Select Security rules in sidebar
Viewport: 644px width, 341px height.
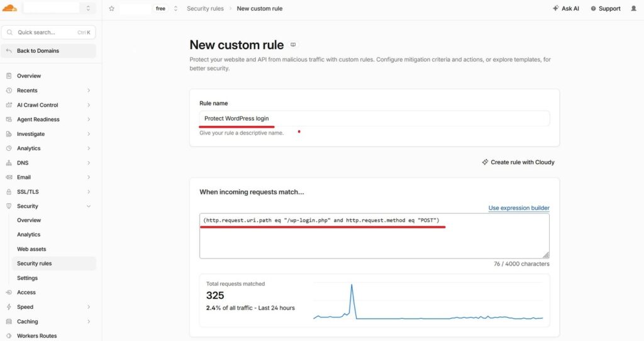coord(54,264)
